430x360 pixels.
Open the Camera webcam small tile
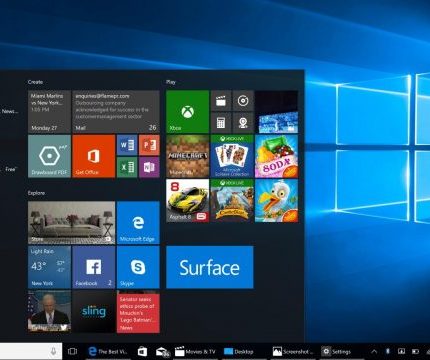(x=243, y=123)
